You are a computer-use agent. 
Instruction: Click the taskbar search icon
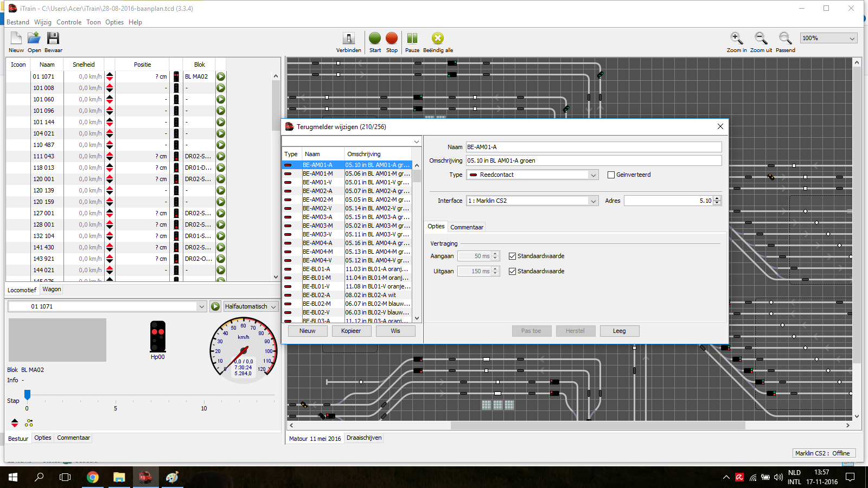tap(39, 477)
